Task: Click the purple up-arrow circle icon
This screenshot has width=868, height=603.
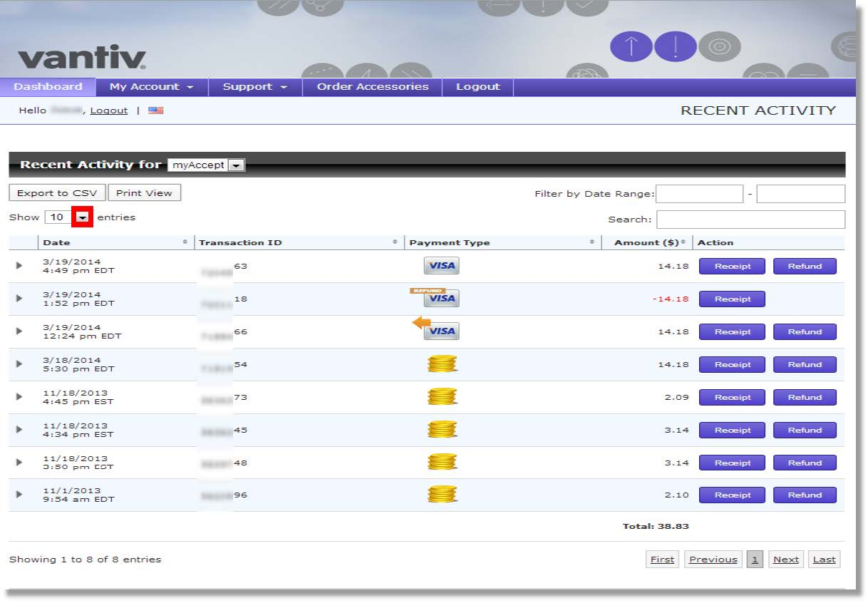Action: click(630, 46)
